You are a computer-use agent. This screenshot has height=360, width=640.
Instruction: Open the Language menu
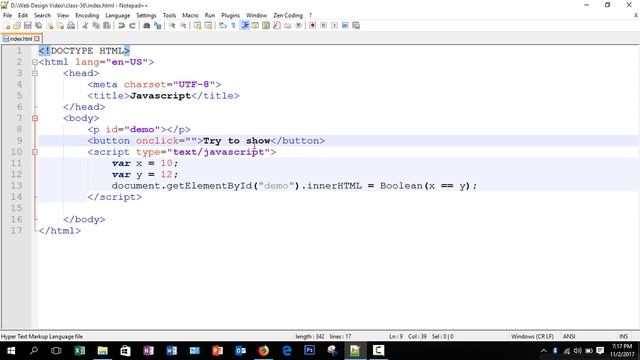(x=118, y=16)
